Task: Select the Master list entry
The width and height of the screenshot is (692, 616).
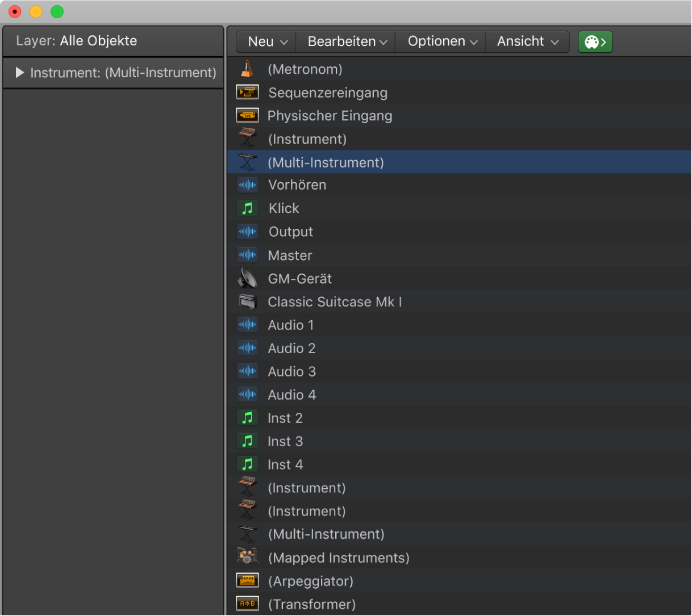Action: coord(290,255)
